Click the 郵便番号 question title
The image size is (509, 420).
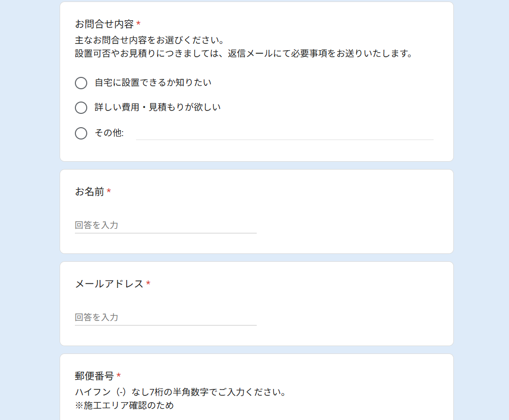(94, 376)
